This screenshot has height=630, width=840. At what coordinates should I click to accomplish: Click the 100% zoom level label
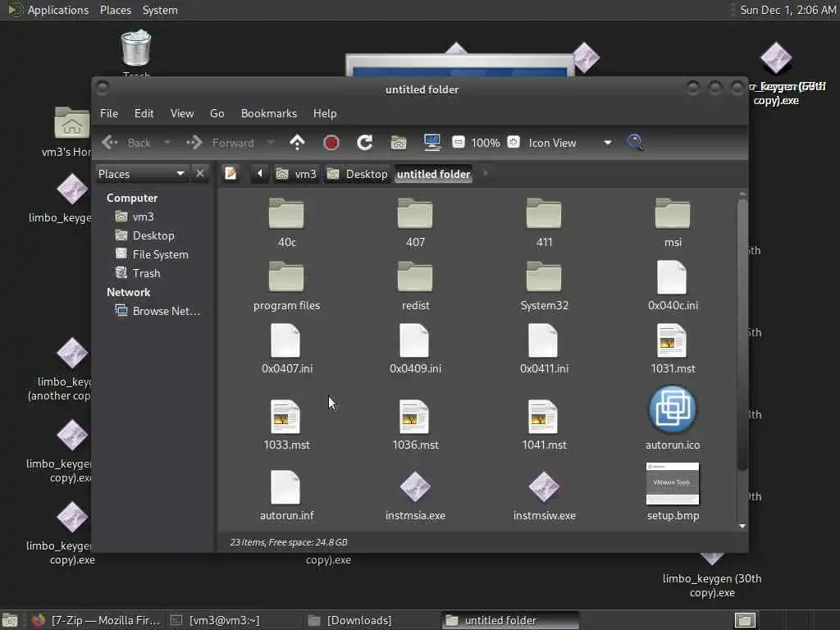click(x=486, y=143)
